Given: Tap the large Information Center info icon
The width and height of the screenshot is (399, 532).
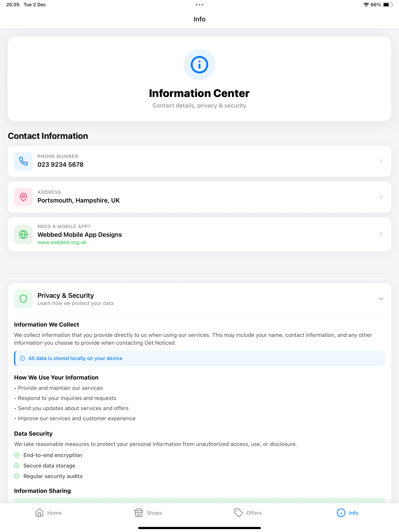Looking at the screenshot, I should coord(199,64).
